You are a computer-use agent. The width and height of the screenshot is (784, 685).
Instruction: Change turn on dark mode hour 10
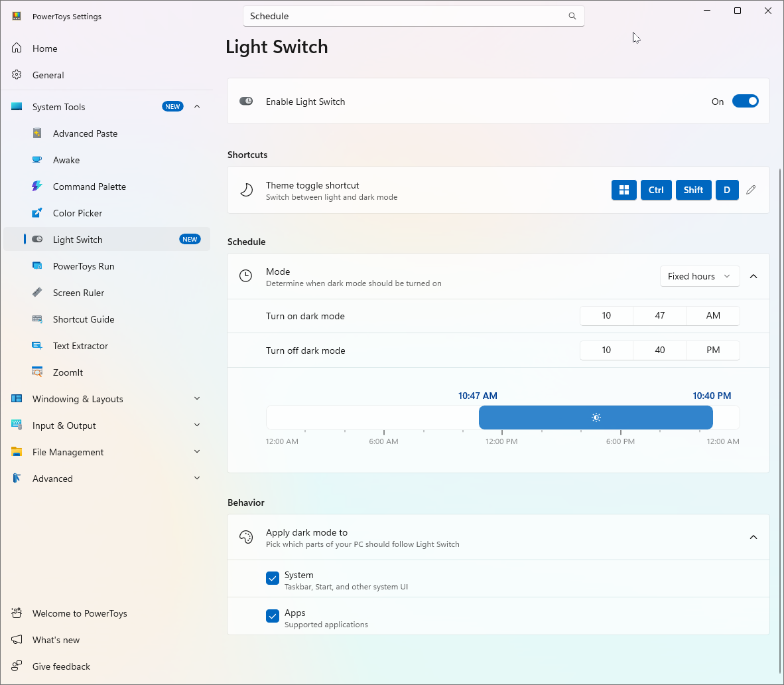point(606,316)
